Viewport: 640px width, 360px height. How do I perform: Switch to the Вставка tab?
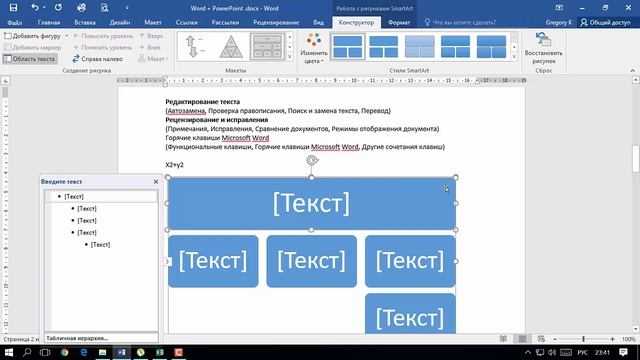click(85, 22)
